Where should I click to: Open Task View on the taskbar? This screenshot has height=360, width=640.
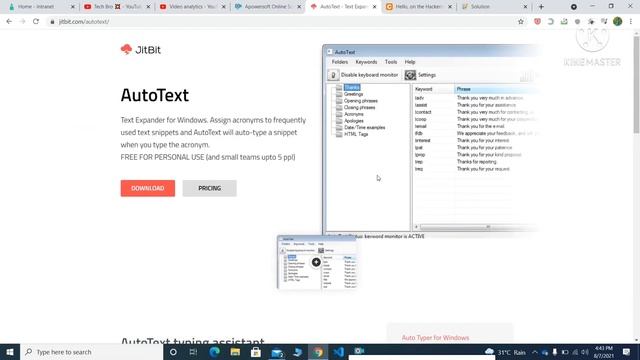click(x=193, y=352)
